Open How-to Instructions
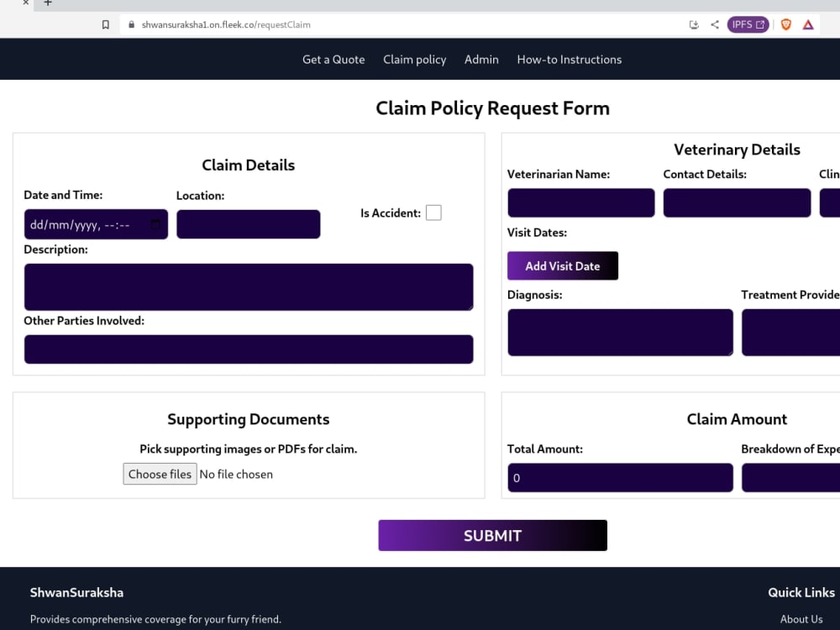Image resolution: width=840 pixels, height=630 pixels. (570, 59)
